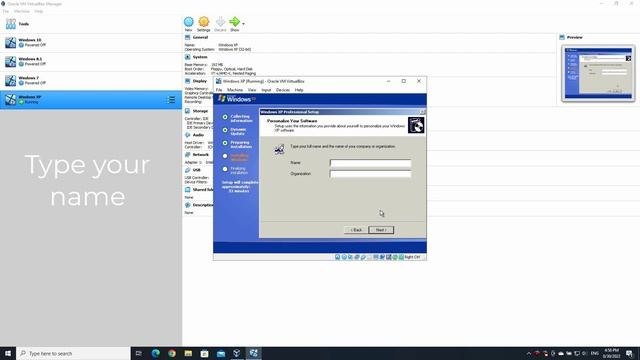Click the Description section icon
The width and height of the screenshot is (640, 360).
click(188, 205)
